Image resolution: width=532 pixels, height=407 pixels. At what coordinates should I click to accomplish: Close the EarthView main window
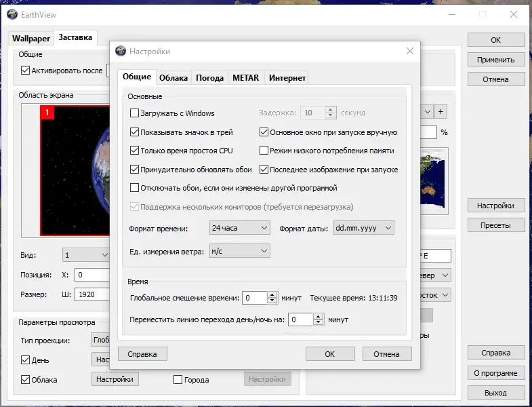pyautogui.click(x=514, y=14)
